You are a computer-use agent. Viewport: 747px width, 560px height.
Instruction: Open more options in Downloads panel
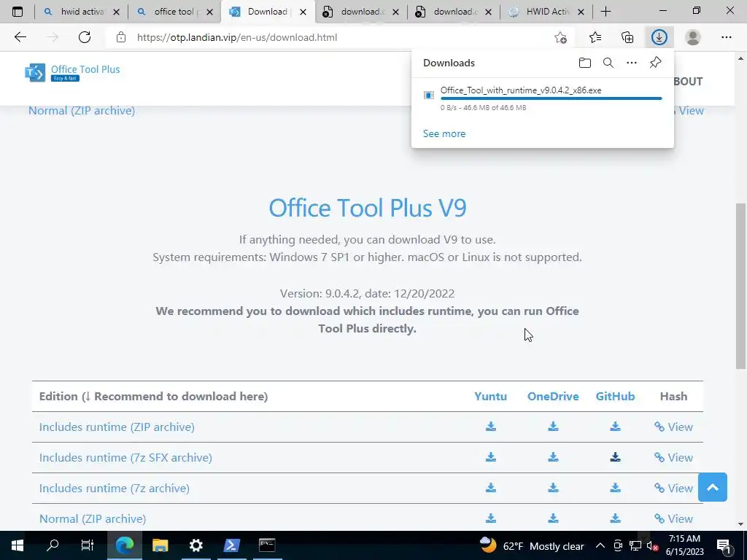631,63
